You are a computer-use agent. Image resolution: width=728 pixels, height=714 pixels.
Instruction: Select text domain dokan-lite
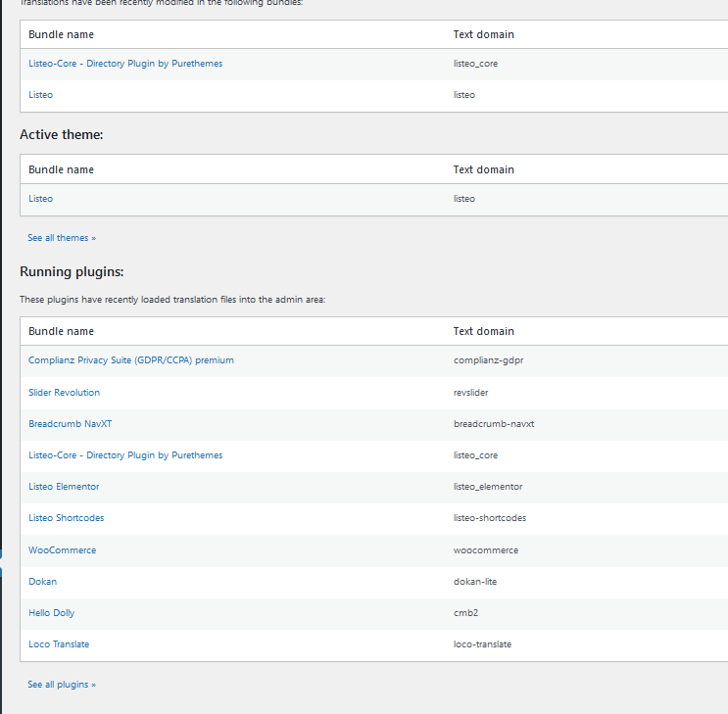[x=475, y=582]
